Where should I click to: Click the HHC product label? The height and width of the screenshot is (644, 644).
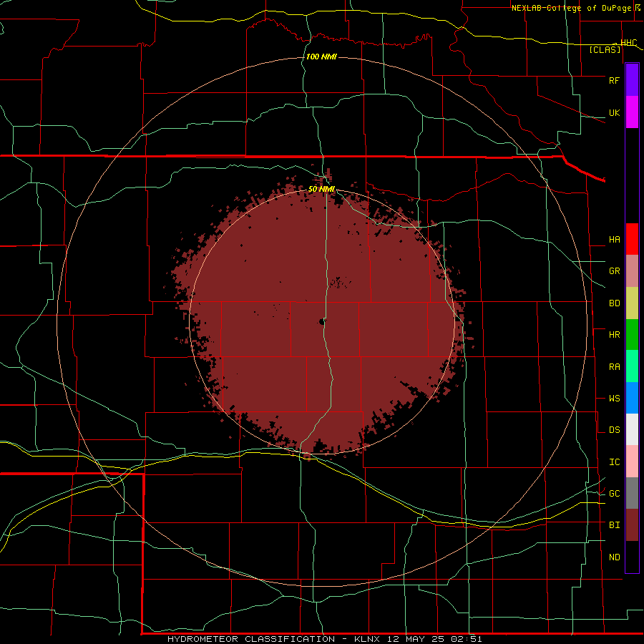point(628,43)
